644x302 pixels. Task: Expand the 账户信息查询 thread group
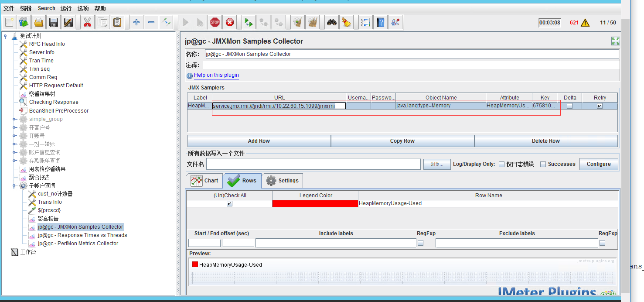tap(14, 152)
